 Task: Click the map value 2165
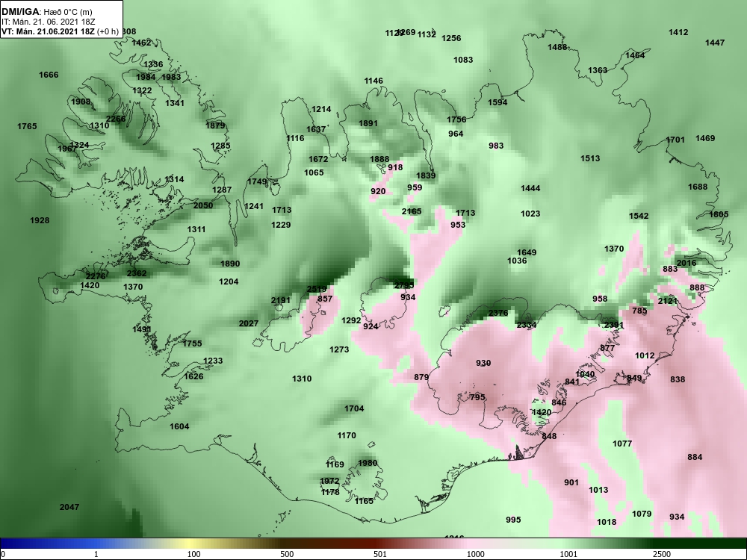tap(412, 211)
